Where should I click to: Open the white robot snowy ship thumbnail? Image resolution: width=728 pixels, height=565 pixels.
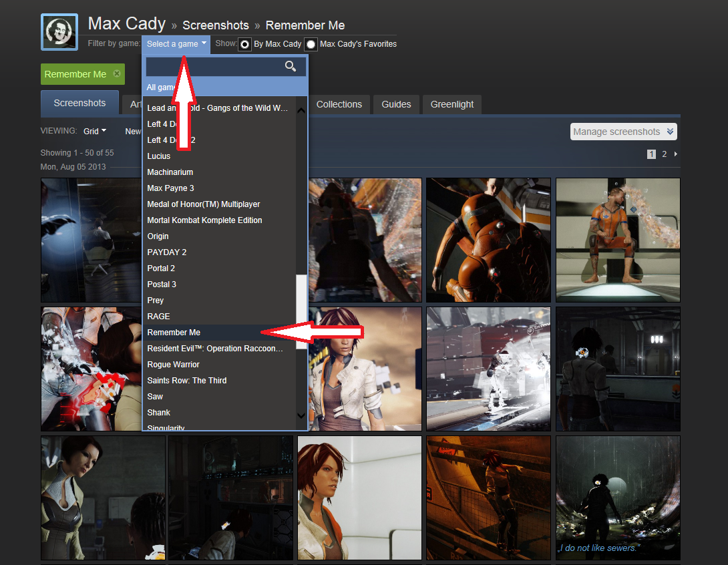coord(488,369)
